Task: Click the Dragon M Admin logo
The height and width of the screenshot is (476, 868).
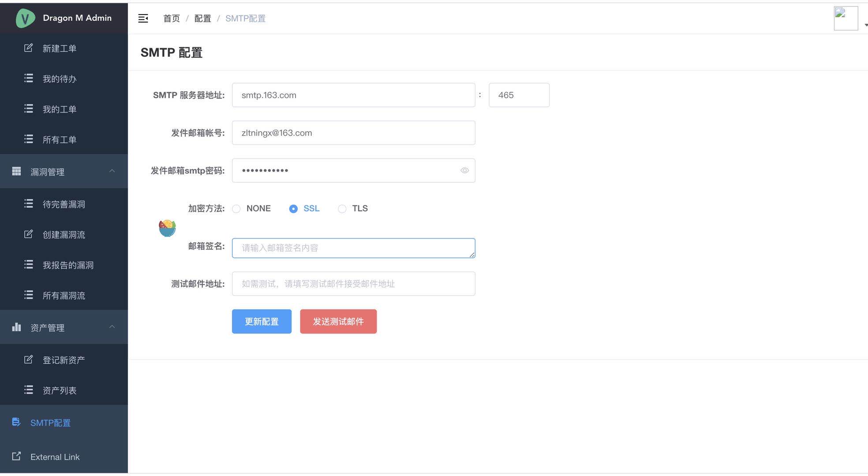Action: [25, 18]
